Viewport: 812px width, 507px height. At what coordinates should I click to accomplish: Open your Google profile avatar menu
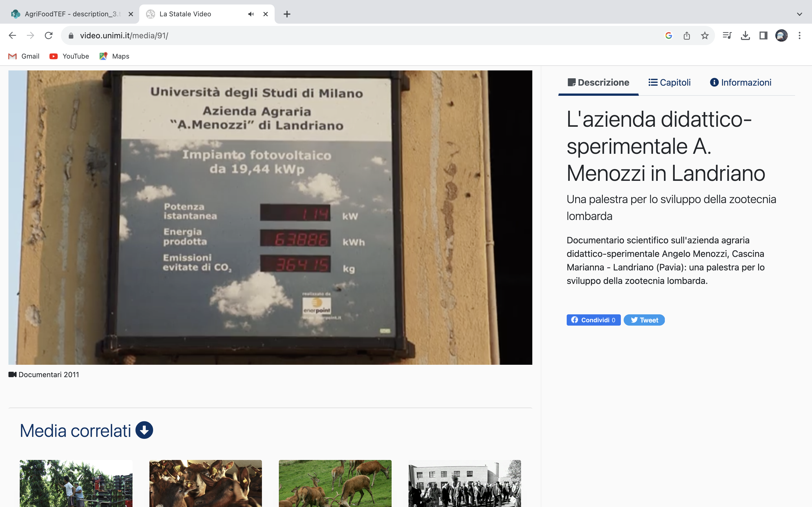coord(782,35)
